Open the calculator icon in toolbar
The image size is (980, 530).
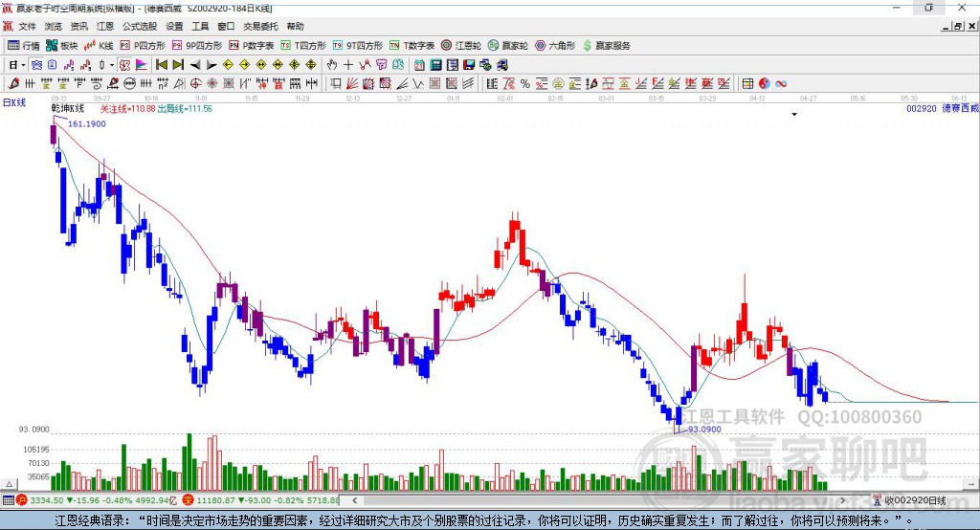click(435, 64)
